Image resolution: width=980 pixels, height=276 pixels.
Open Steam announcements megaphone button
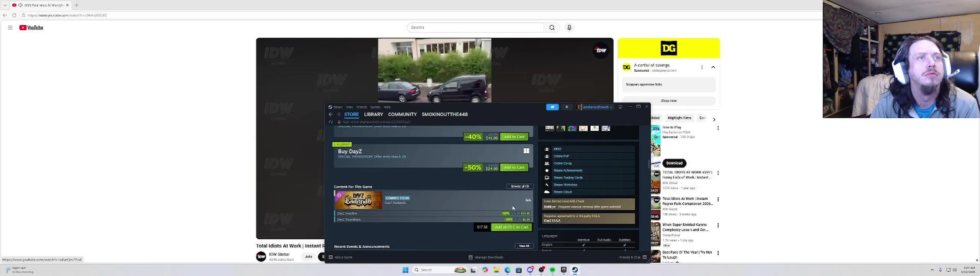(x=552, y=107)
